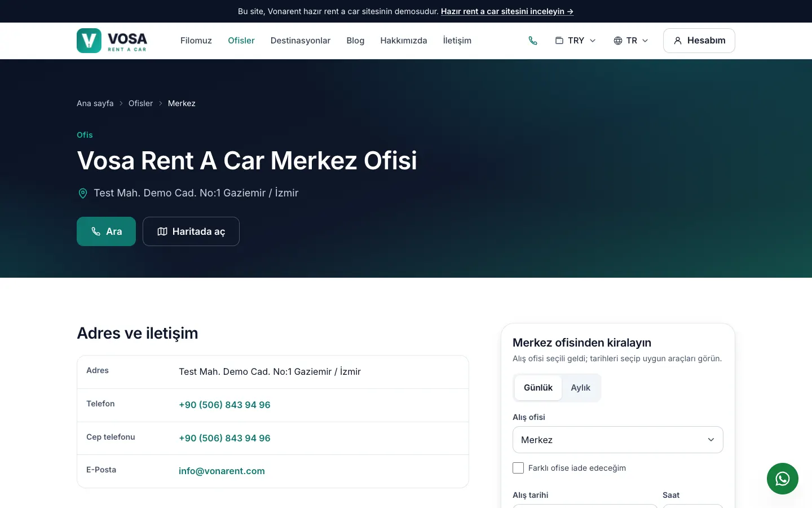Open WhatsApp chat floating button
This screenshot has width=812, height=508.
coord(783,479)
